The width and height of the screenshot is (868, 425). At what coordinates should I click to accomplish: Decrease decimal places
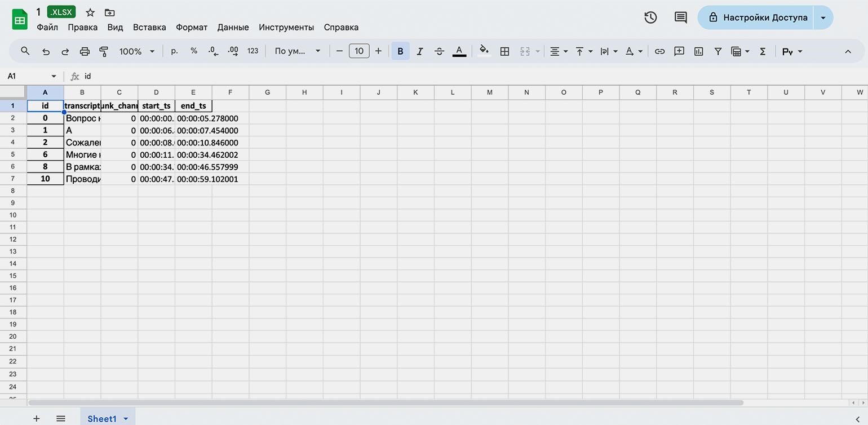point(213,51)
